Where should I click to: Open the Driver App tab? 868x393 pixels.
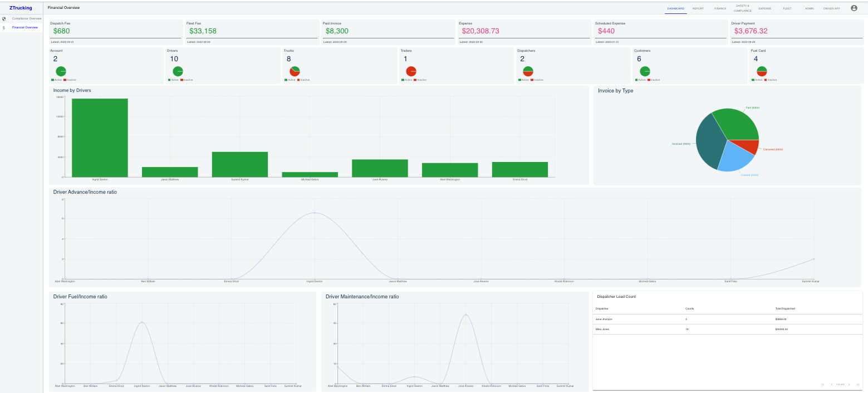pyautogui.click(x=832, y=8)
